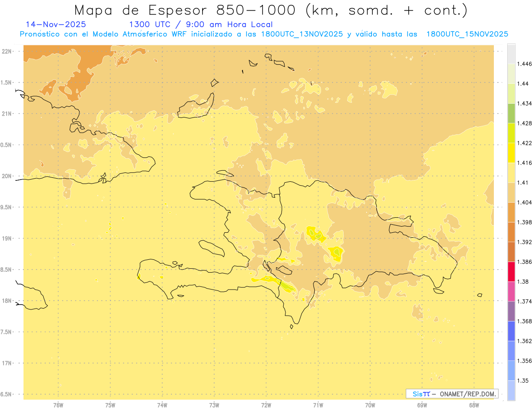The height and width of the screenshot is (411, 532).
Task: Click the '68W' longitude label
Action: point(474,405)
